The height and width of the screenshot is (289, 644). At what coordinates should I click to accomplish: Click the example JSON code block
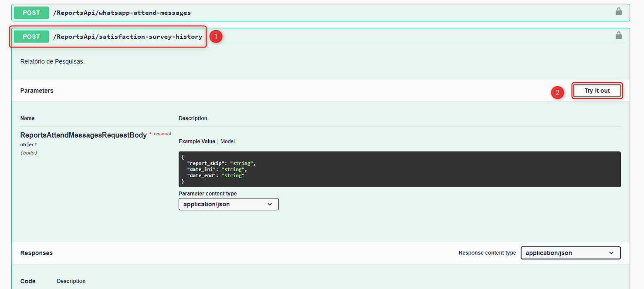[x=400, y=169]
